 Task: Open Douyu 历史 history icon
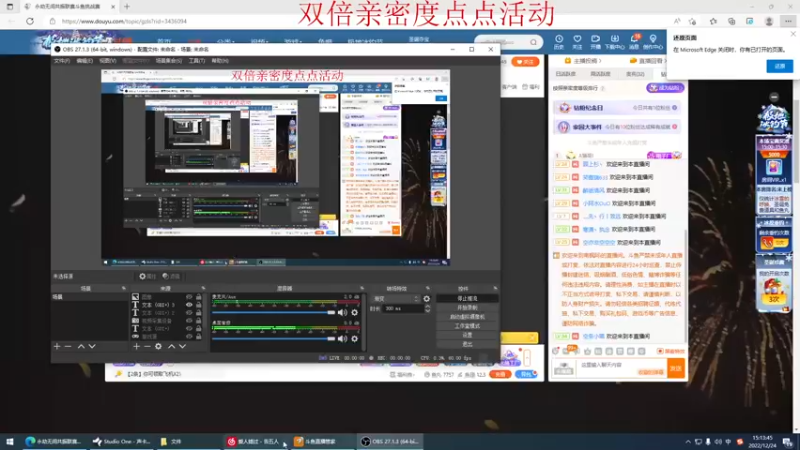(x=559, y=41)
